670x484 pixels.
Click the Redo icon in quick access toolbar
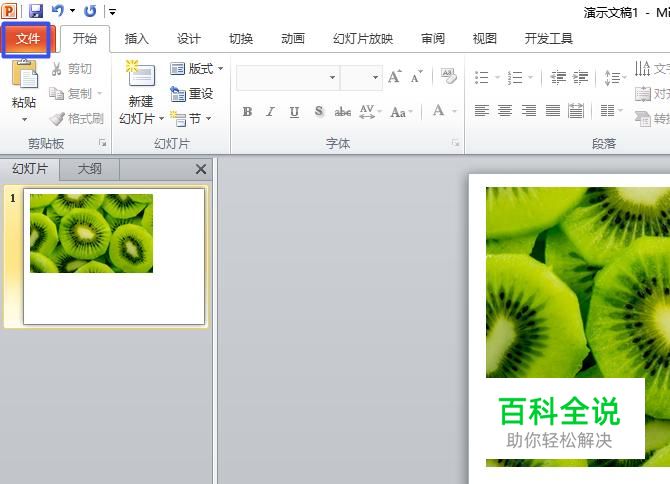coord(90,11)
